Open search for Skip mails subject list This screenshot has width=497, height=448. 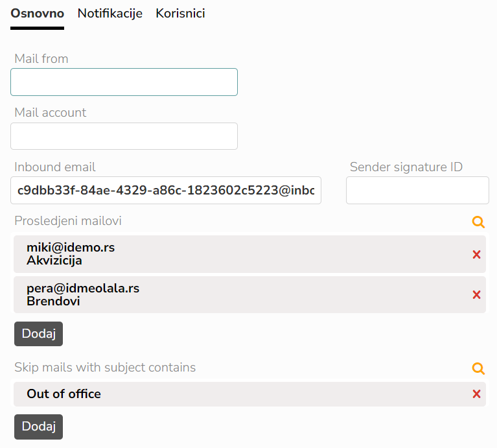click(478, 368)
